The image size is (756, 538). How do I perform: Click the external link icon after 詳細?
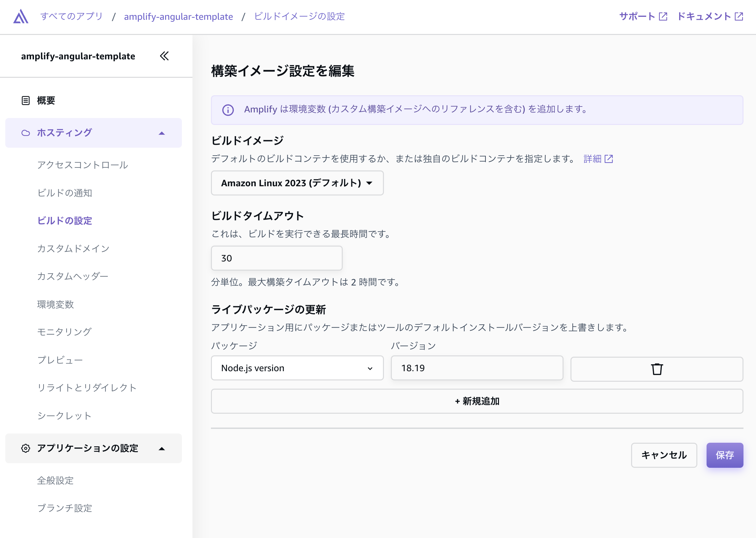609,159
